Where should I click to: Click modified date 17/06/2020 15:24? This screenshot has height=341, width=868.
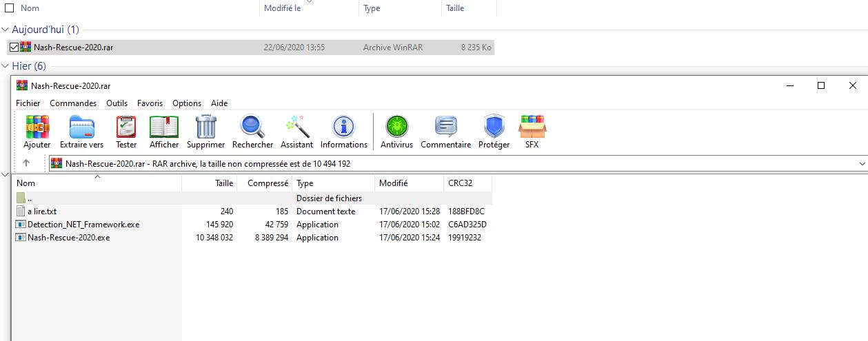coord(410,238)
